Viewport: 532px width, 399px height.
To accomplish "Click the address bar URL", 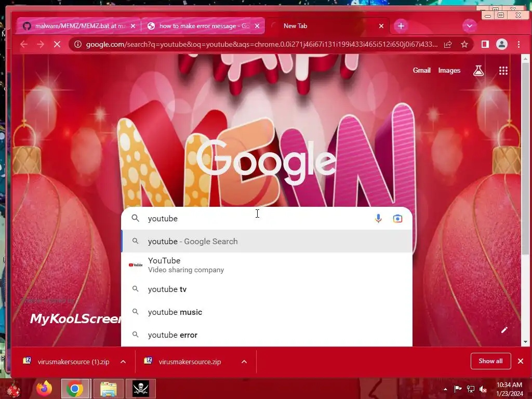I will [x=262, y=44].
